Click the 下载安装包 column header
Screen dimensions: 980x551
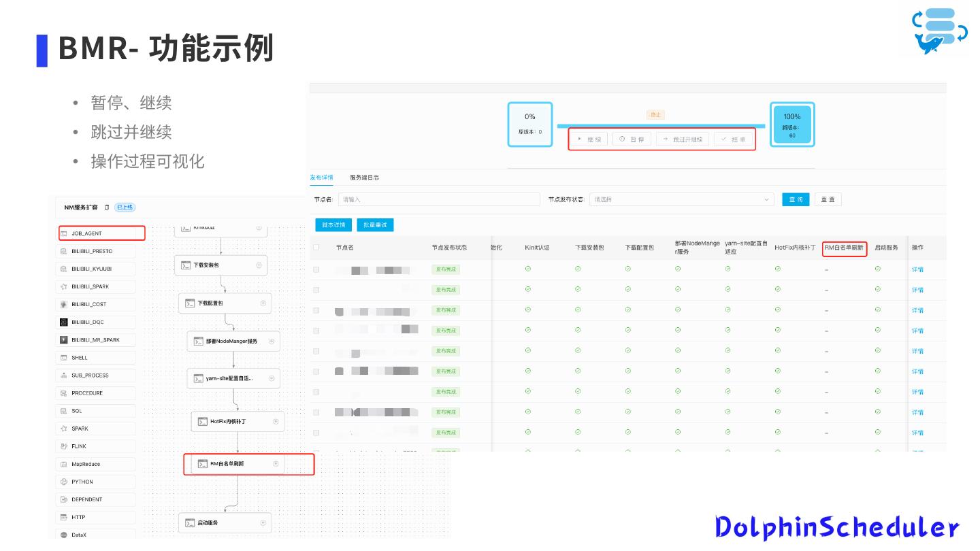coord(589,248)
